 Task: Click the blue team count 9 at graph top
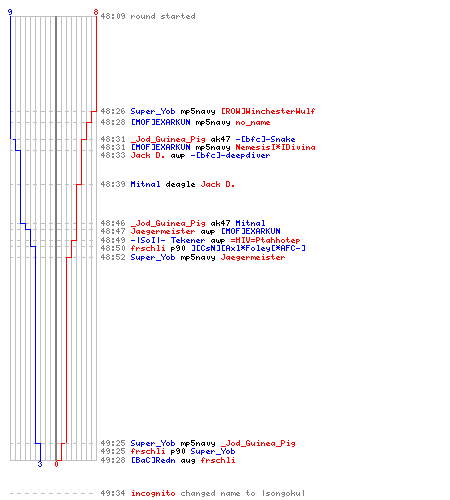(x=10, y=12)
